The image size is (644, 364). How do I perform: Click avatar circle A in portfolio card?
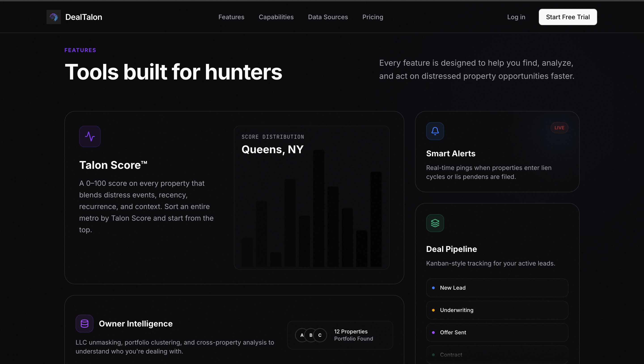tap(302, 335)
